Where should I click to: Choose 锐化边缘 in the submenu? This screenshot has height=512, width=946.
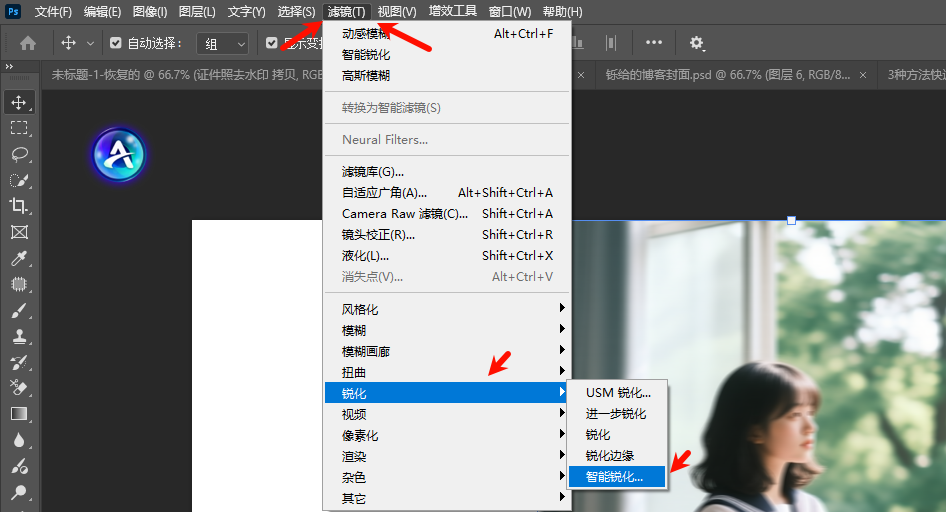[617, 456]
